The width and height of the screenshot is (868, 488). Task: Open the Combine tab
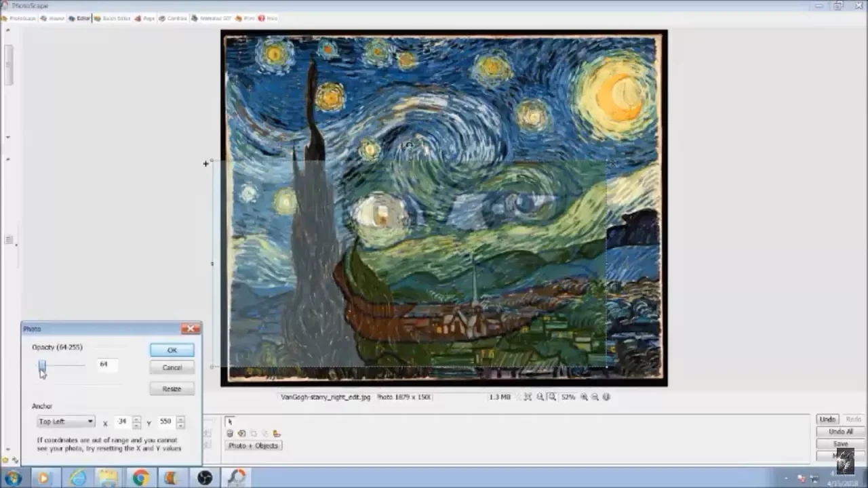click(173, 18)
